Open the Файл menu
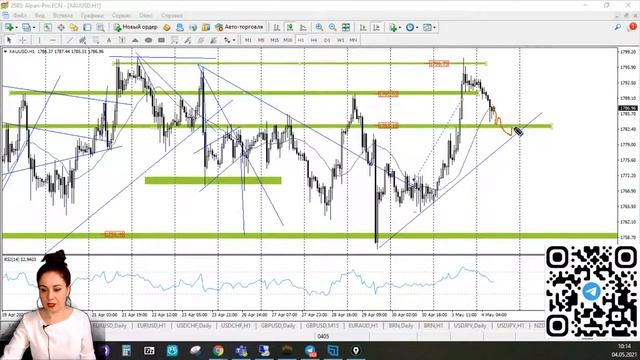Image resolution: width=640 pixels, height=360 pixels. [x=20, y=16]
